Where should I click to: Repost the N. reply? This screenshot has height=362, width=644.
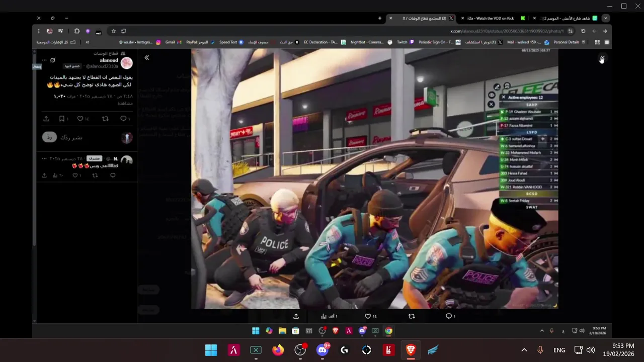click(95, 175)
